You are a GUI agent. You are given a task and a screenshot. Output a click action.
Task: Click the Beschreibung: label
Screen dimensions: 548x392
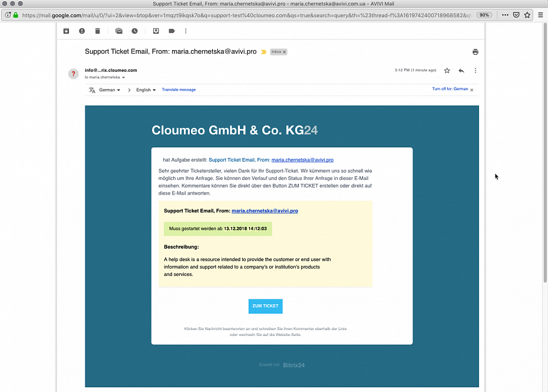(x=181, y=247)
